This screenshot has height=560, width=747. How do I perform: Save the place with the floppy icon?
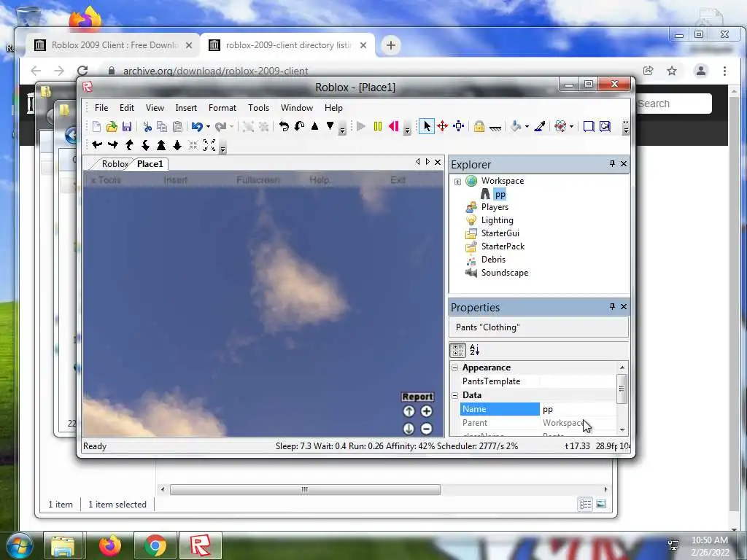(127, 127)
